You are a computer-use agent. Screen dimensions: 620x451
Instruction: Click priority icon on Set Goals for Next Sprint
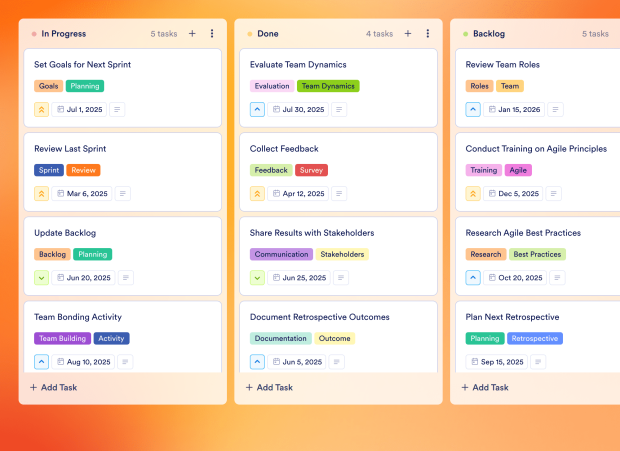coord(42,110)
